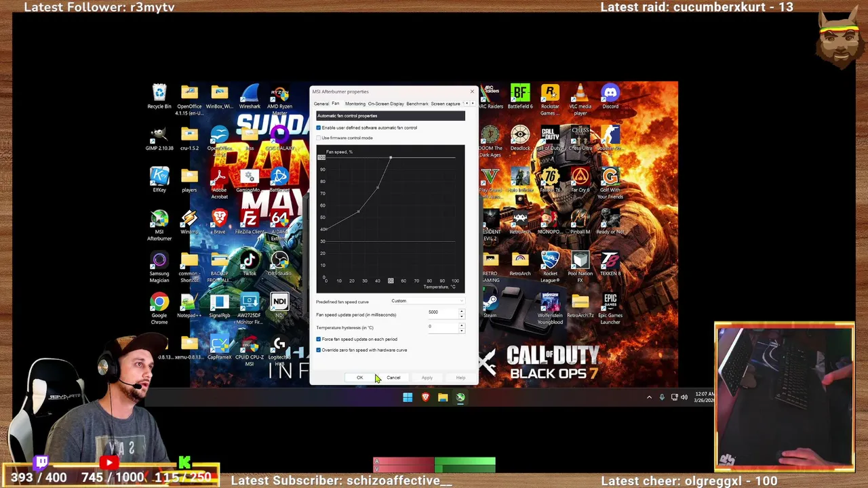Click the taskbar volume icon
The width and height of the screenshot is (868, 488).
[x=684, y=397]
